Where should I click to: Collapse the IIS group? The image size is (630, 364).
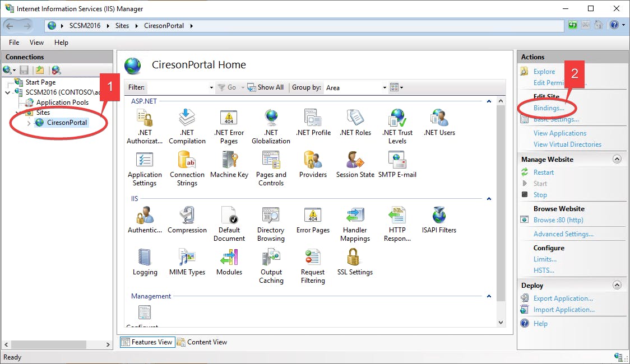pyautogui.click(x=489, y=199)
